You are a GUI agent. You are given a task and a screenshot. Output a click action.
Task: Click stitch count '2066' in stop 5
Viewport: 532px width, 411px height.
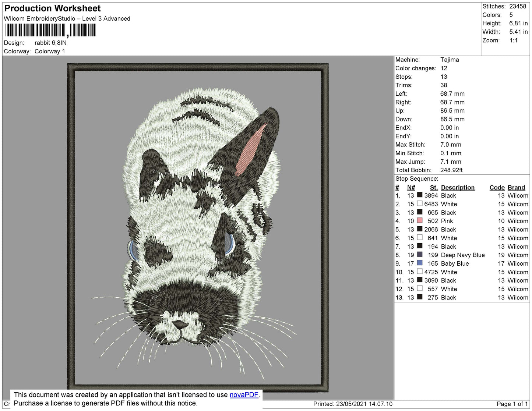tap(431, 229)
